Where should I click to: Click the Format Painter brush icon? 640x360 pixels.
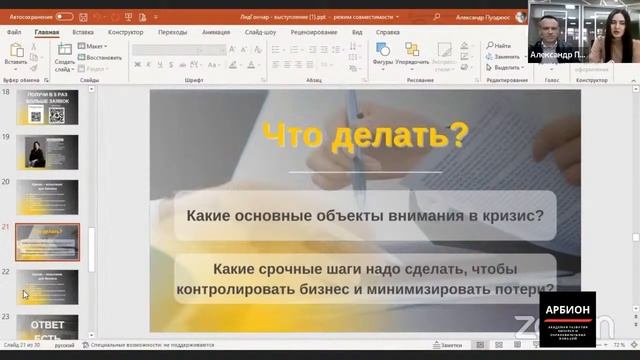pyautogui.click(x=34, y=68)
